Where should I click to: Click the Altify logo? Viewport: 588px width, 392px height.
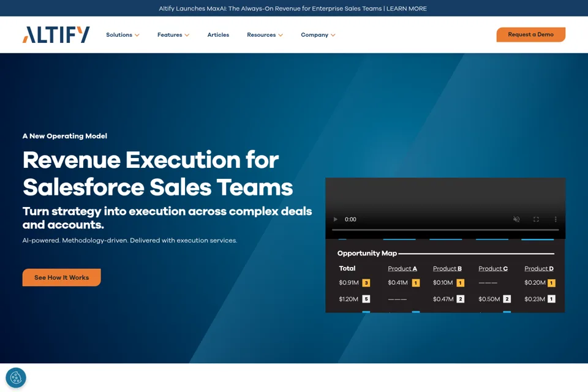click(56, 34)
